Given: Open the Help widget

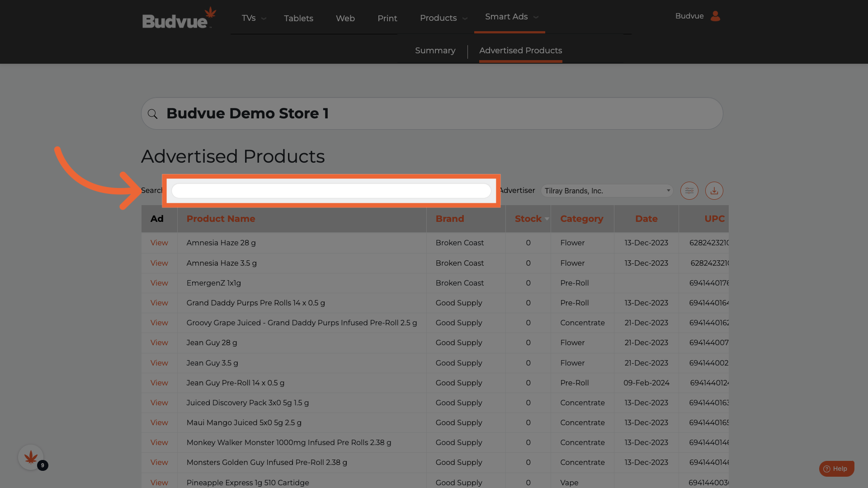Looking at the screenshot, I should pyautogui.click(x=836, y=469).
